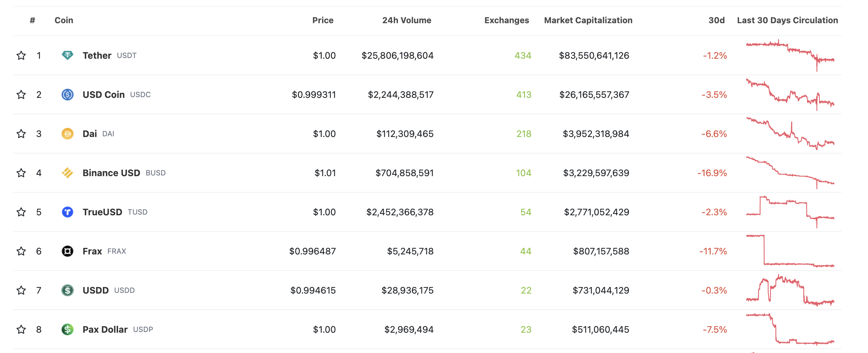Click the USD Coin logo icon
This screenshot has height=353, width=868.
click(x=67, y=95)
